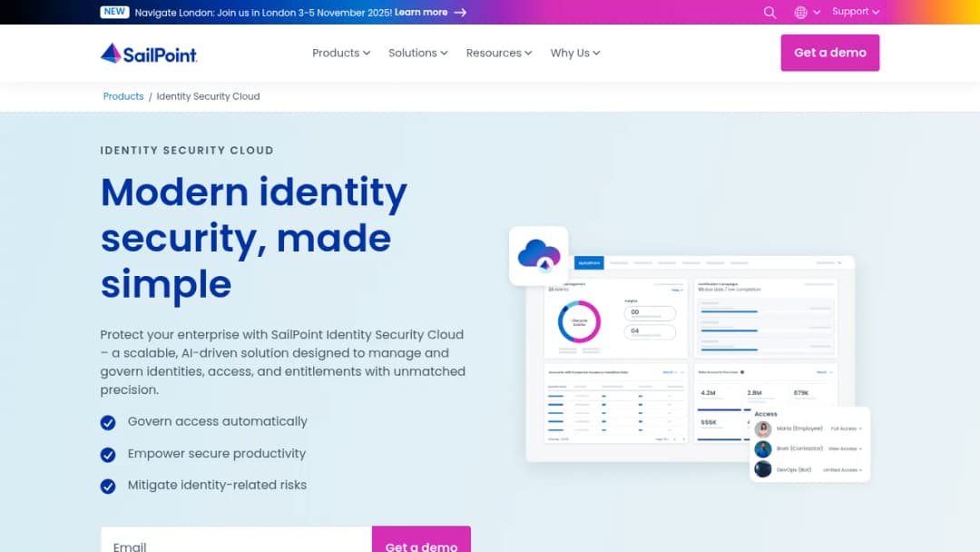
Task: Click the lifecycle donut chart in dashboard
Action: pyautogui.click(x=579, y=322)
